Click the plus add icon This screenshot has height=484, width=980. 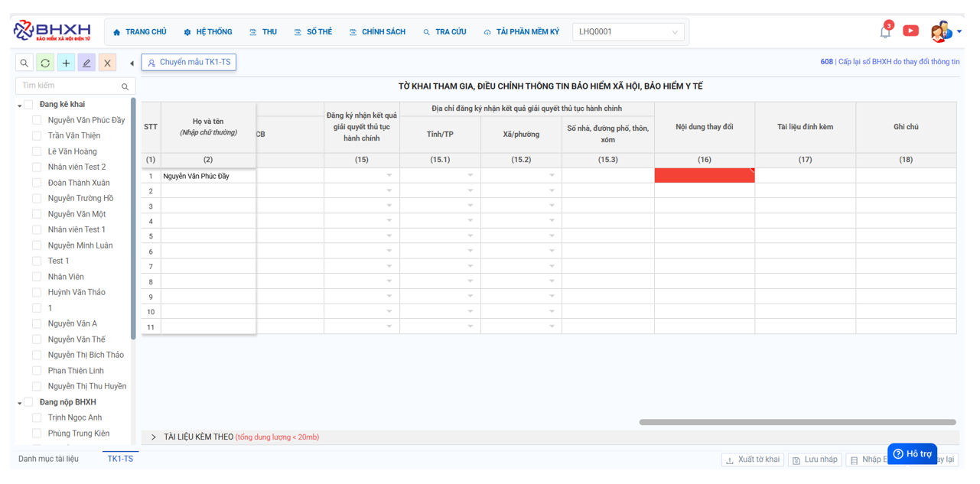[x=66, y=63]
